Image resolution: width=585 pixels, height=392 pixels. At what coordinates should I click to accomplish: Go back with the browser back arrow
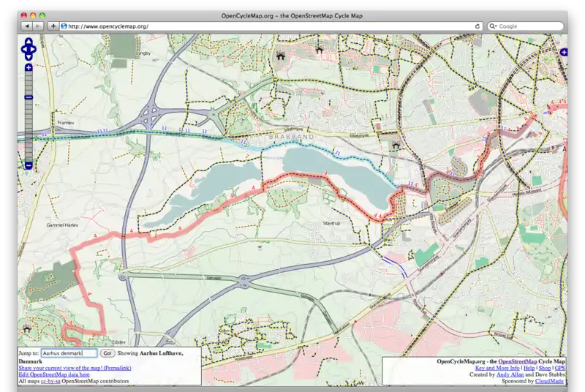pos(26,26)
